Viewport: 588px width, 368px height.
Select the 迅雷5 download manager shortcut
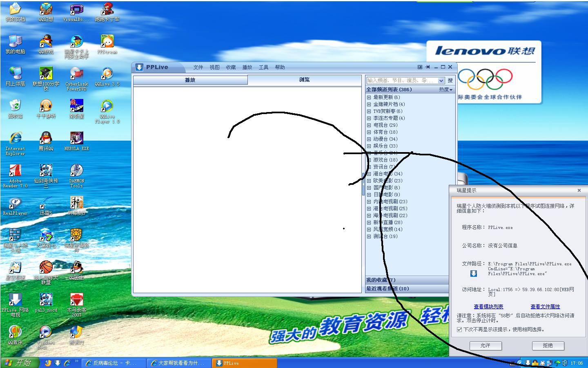coord(46,206)
